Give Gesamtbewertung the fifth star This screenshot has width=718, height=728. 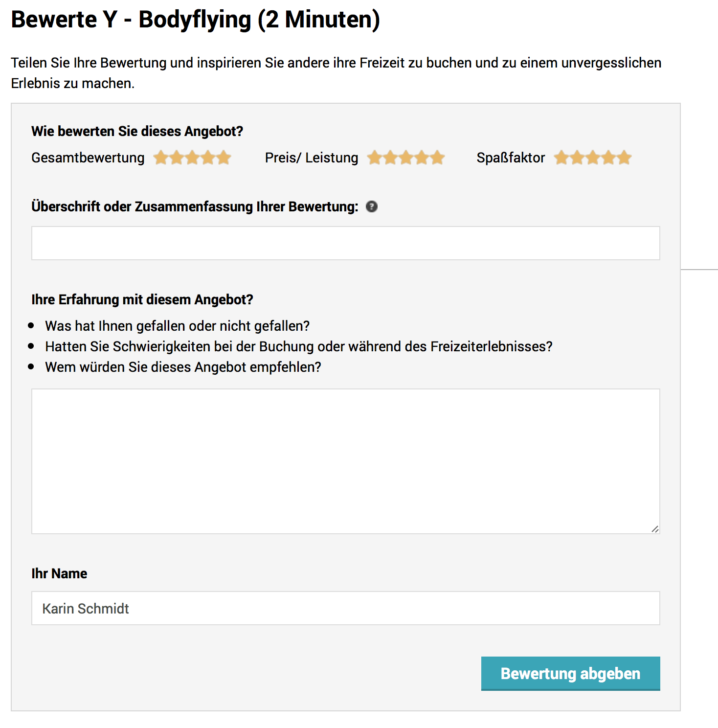point(224,158)
